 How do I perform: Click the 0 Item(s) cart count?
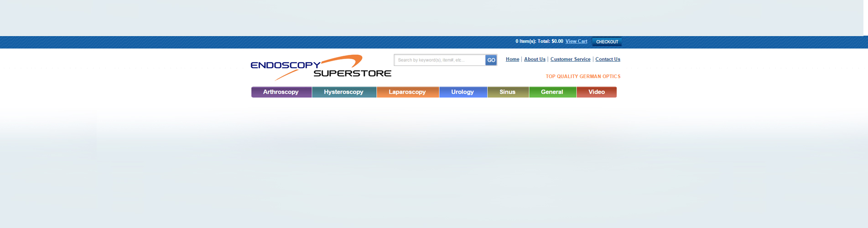(525, 41)
